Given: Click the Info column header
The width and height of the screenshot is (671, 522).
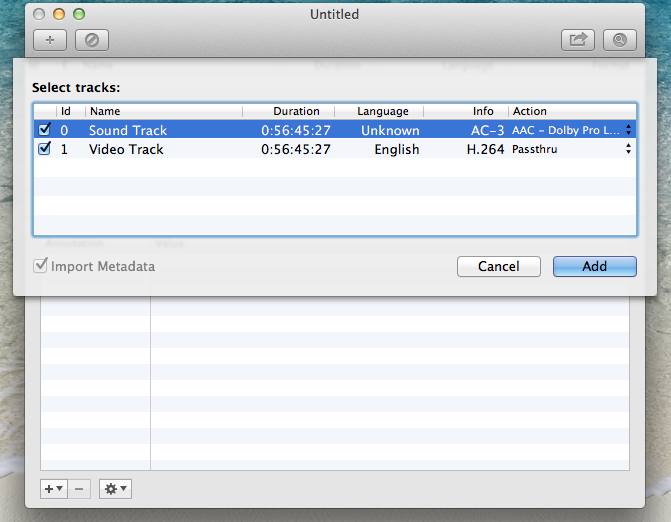Looking at the screenshot, I should coord(466,111).
